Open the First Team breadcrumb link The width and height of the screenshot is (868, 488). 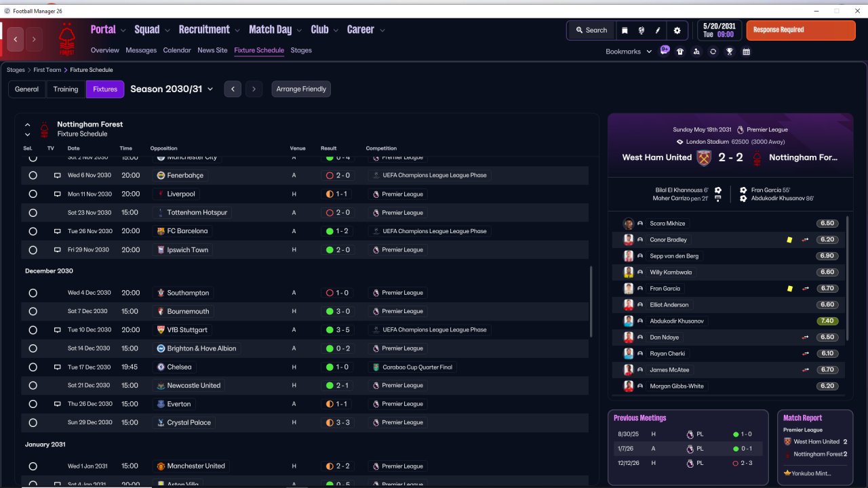pos(47,70)
